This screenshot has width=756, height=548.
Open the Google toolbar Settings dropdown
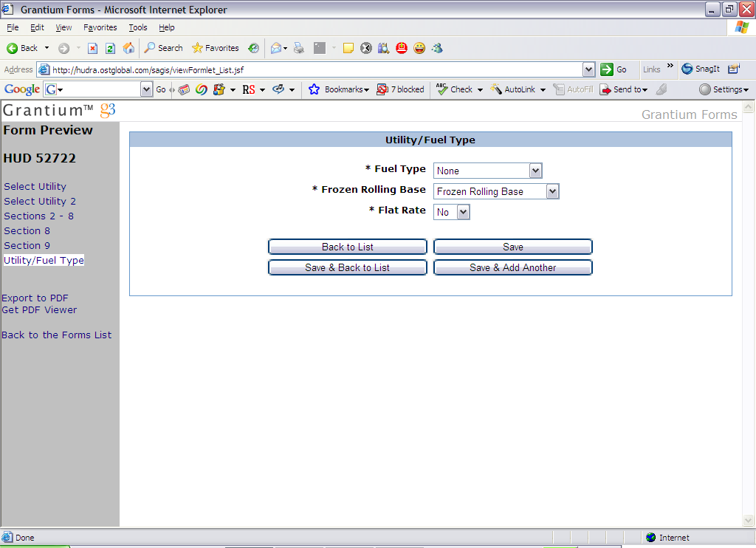pyautogui.click(x=724, y=89)
